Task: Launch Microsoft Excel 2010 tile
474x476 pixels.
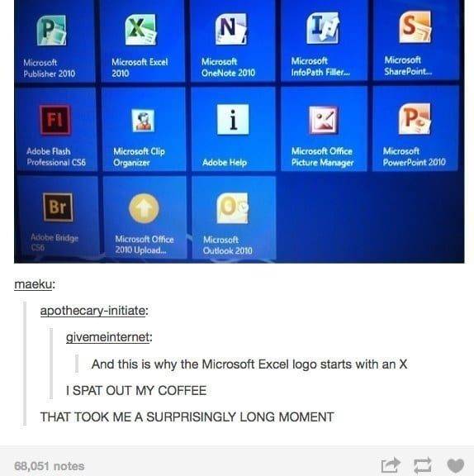Action: tap(143, 41)
